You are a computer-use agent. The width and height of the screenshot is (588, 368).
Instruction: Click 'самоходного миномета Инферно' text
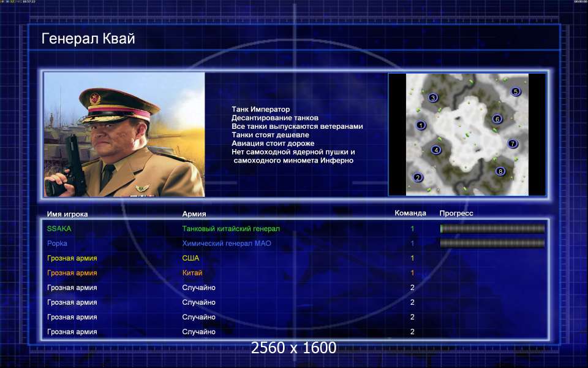pyautogui.click(x=293, y=161)
